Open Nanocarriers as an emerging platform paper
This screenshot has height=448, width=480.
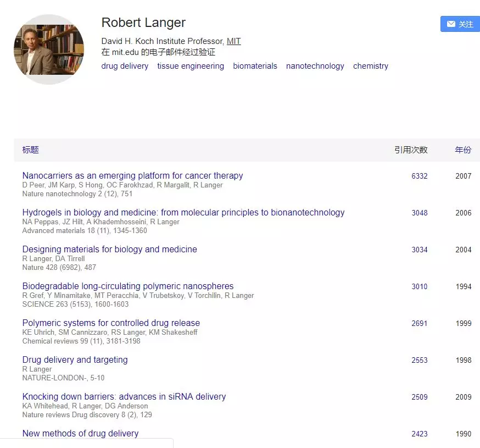tap(132, 176)
